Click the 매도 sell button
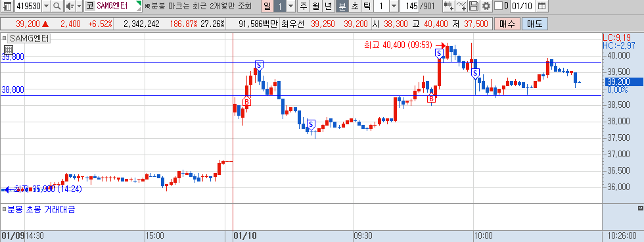 click(535, 24)
